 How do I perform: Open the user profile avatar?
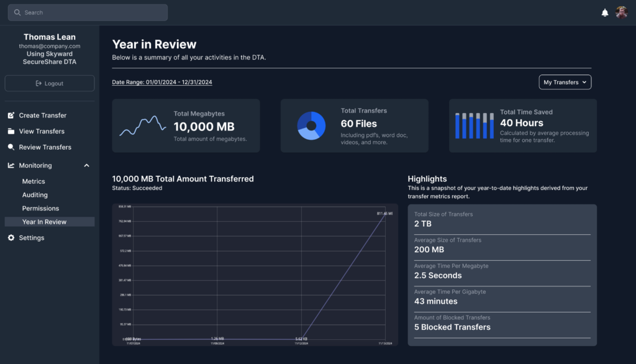622,12
